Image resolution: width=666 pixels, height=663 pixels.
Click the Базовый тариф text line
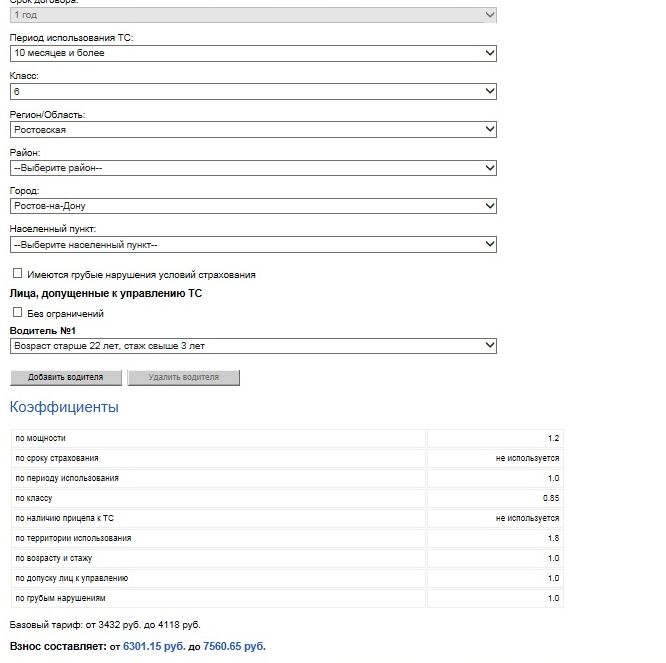(x=105, y=625)
